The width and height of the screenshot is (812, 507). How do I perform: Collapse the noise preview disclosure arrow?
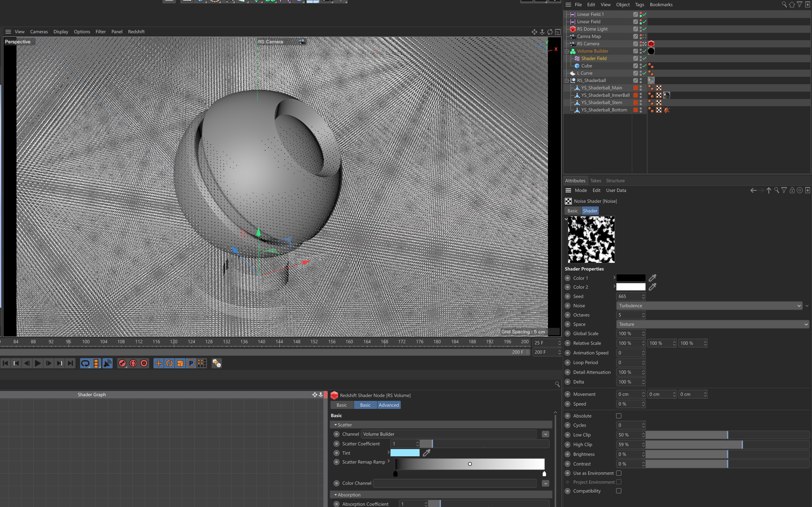(x=566, y=219)
